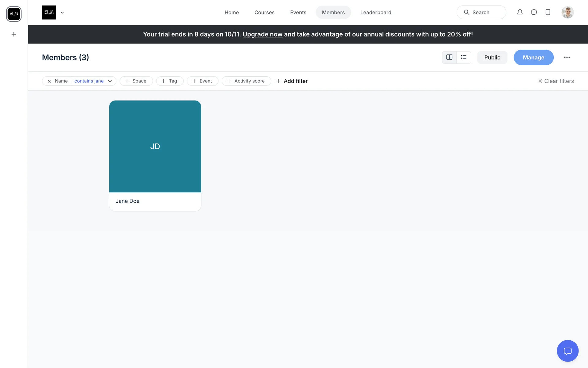Open Jane Doe's teal JD avatar card
This screenshot has width=588, height=368.
155,147
